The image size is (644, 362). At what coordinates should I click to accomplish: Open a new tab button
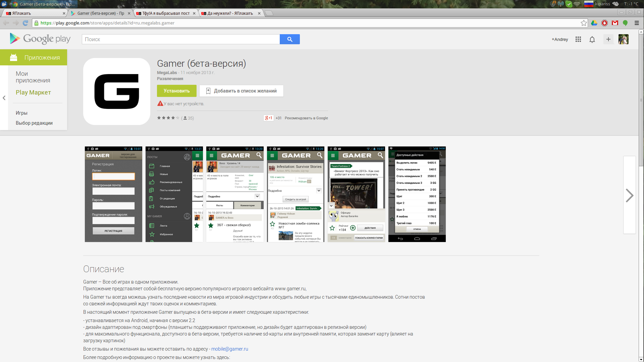coord(269,13)
